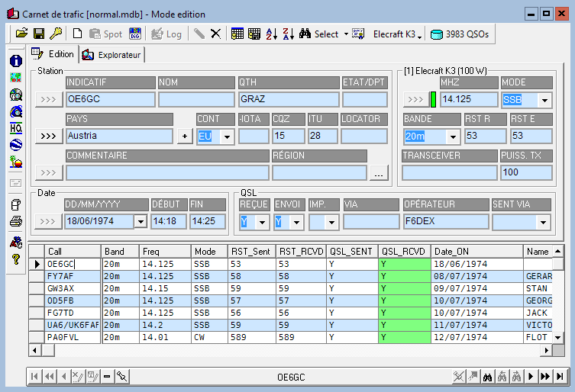Select the PA0FVL call cell
The height and width of the screenshot is (392, 575).
point(73,337)
